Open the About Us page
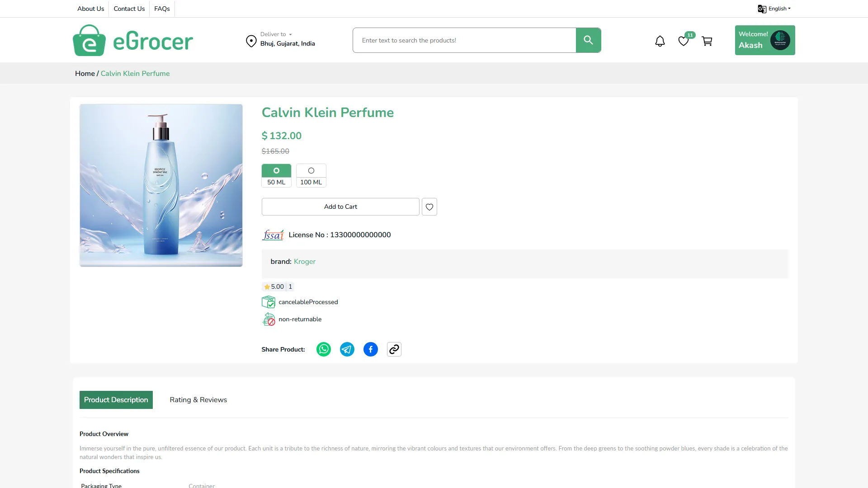This screenshot has height=488, width=868. coord(90,9)
